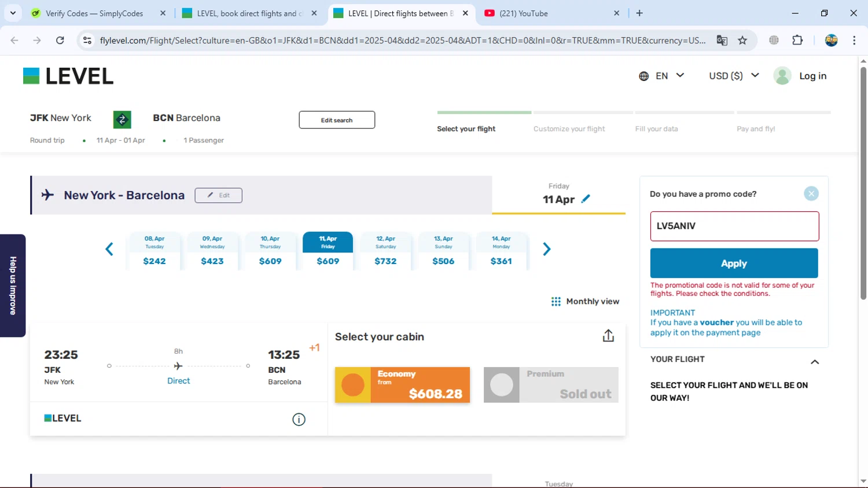Click the Edit search button

coord(337,120)
